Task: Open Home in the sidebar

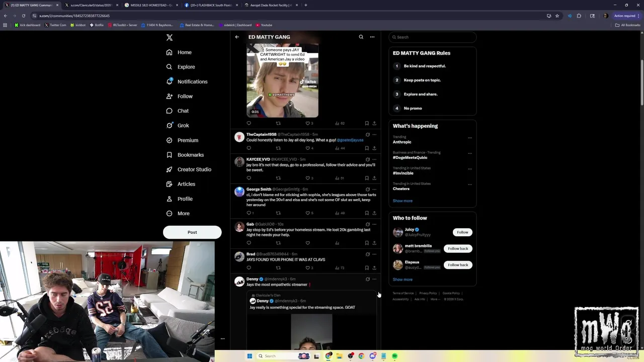Action: click(179, 52)
